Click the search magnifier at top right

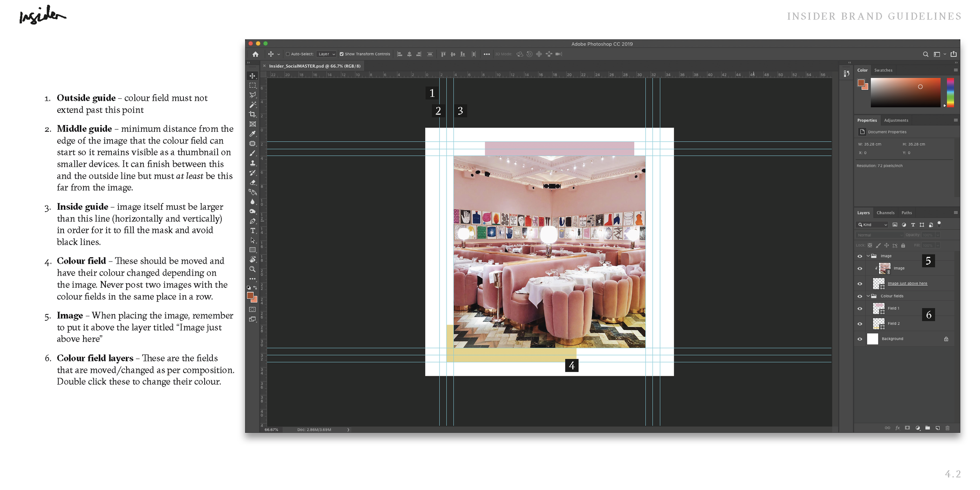[x=926, y=54]
